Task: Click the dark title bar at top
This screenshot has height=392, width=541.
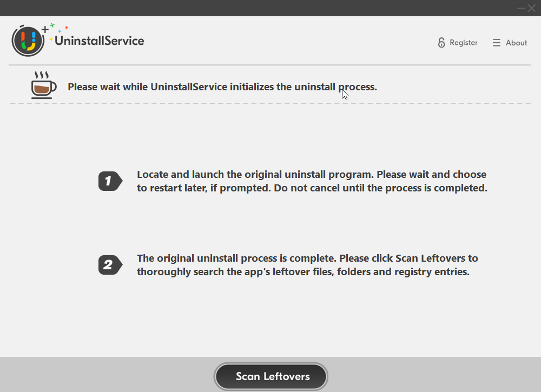Action: click(255, 8)
